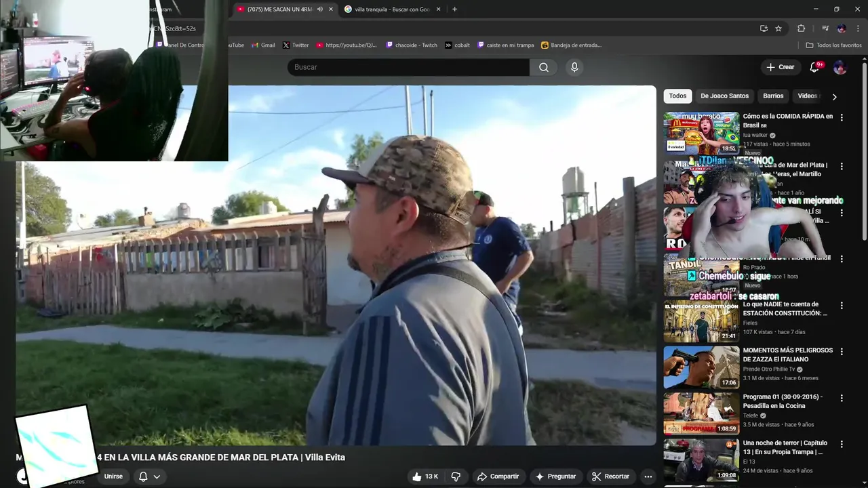This screenshot has width=868, height=488.
Task: Open YouTube notifications bell with 9+ badge
Action: [x=816, y=67]
